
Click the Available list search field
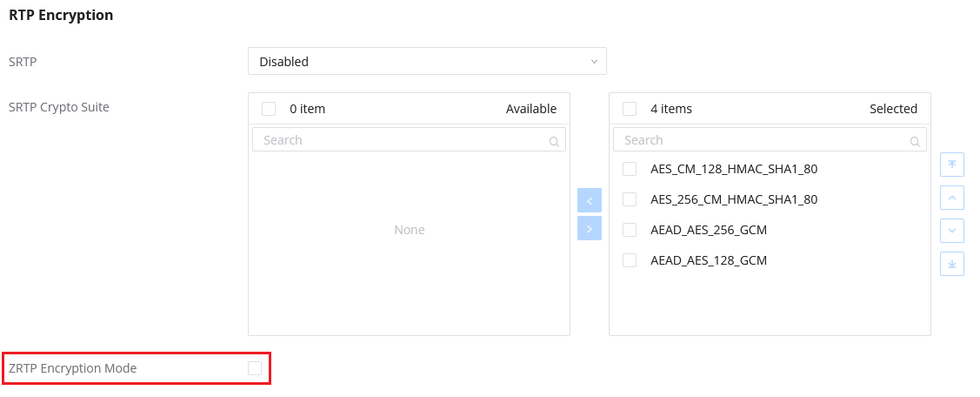pos(409,139)
